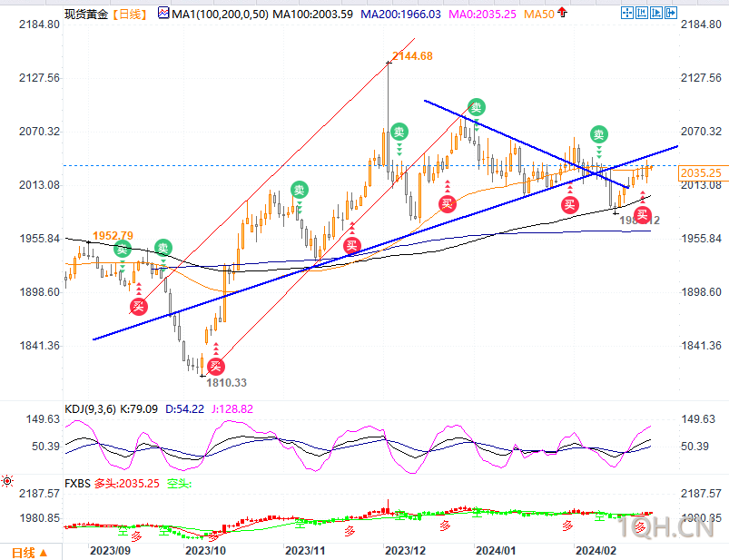The width and height of the screenshot is (729, 560).
Task: Click the orange 【日线】 period label
Action: [130, 14]
